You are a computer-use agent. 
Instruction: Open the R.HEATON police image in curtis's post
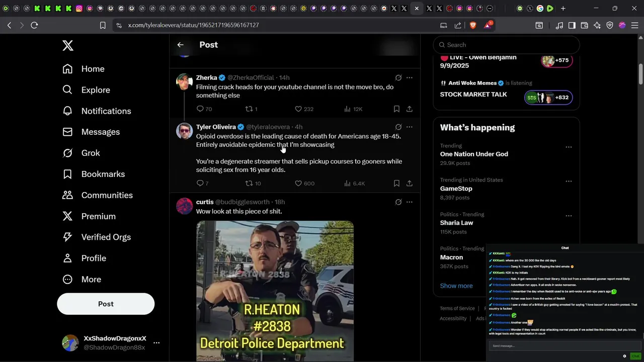[275, 291]
